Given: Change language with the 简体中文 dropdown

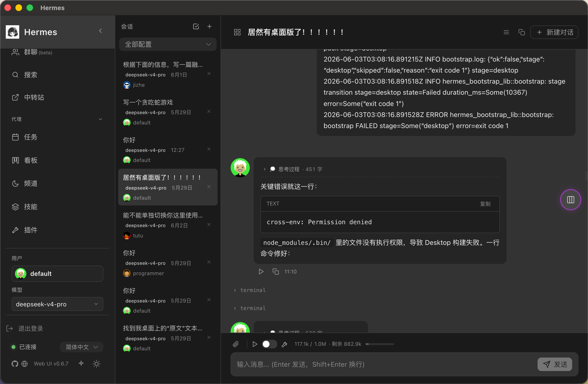Looking at the screenshot, I should coord(81,347).
